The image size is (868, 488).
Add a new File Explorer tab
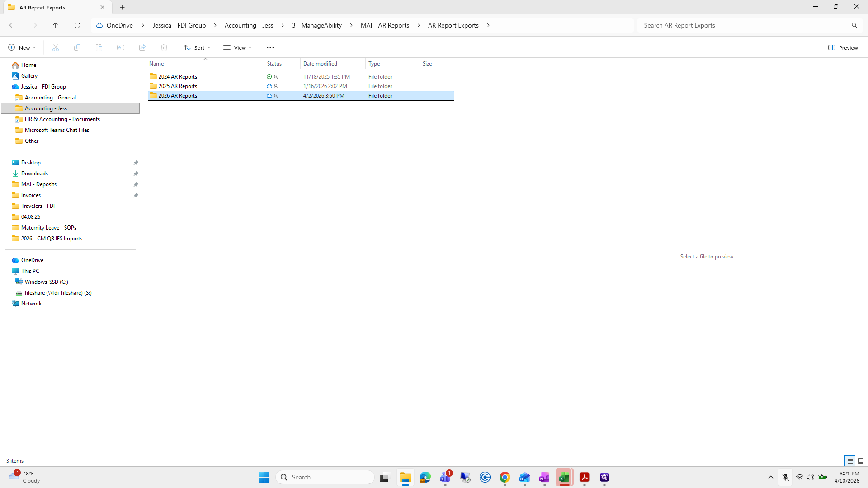(x=123, y=7)
